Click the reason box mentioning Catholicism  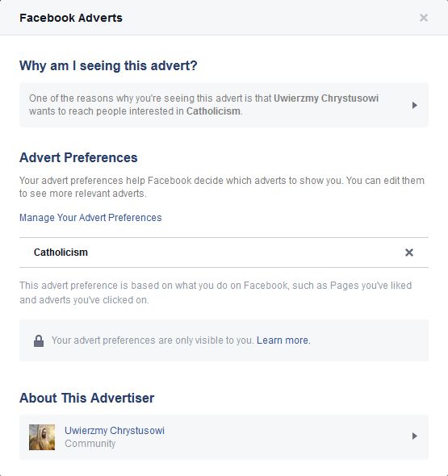(224, 105)
